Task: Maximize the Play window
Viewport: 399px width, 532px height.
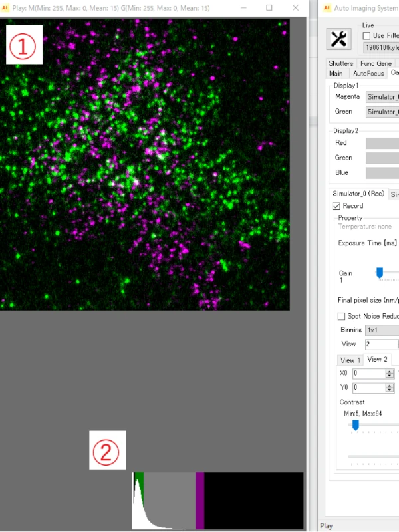Action: pos(269,7)
